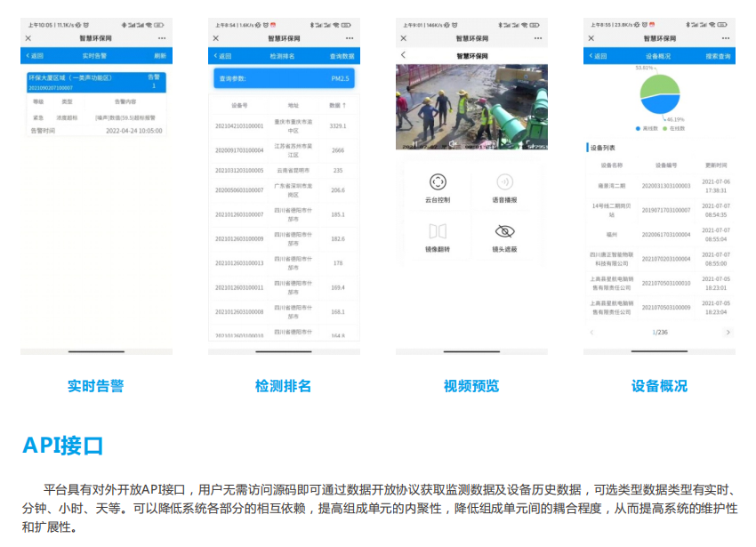Toggle 离线数 legend in pie chart
This screenshot has height=547, width=756.
pos(647,129)
